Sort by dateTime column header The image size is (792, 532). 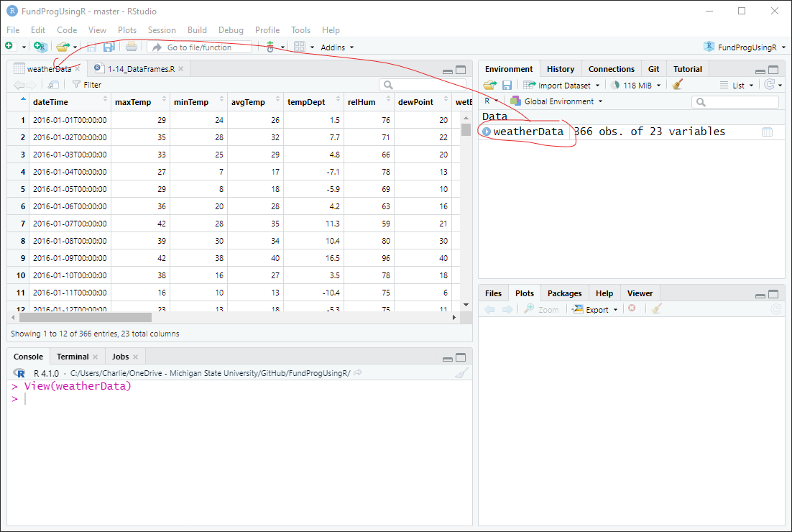point(70,102)
